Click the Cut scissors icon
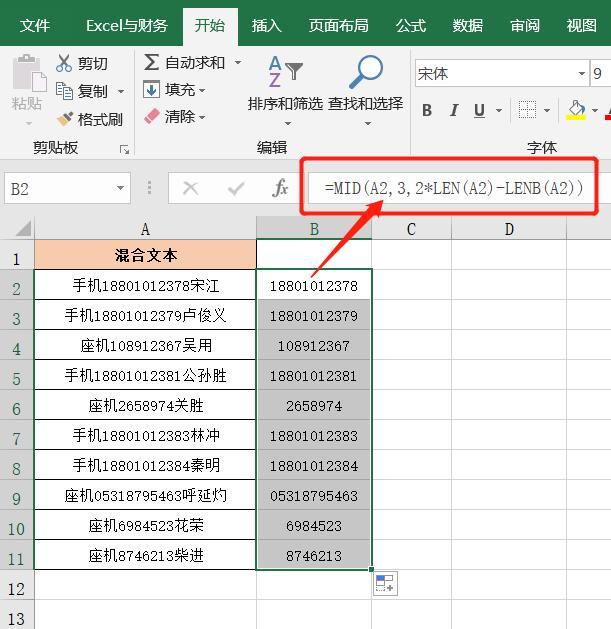The height and width of the screenshot is (629, 611). pos(65,63)
